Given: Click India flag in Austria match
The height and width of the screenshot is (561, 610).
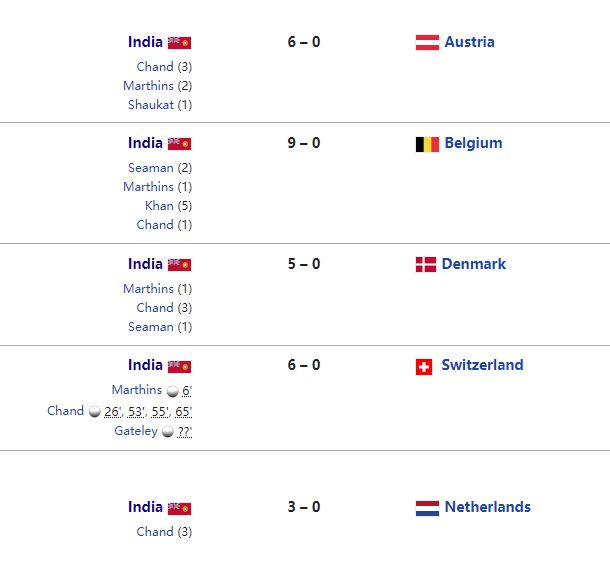Looking at the screenshot, I should [179, 43].
